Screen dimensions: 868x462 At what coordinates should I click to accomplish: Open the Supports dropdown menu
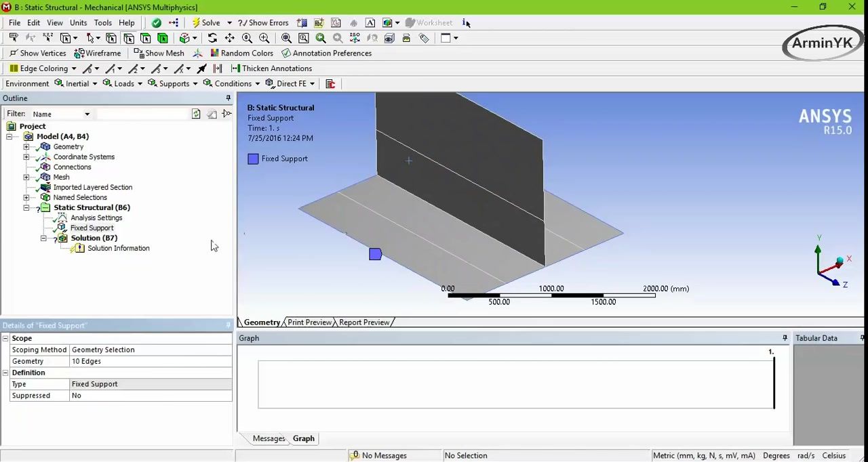[195, 83]
